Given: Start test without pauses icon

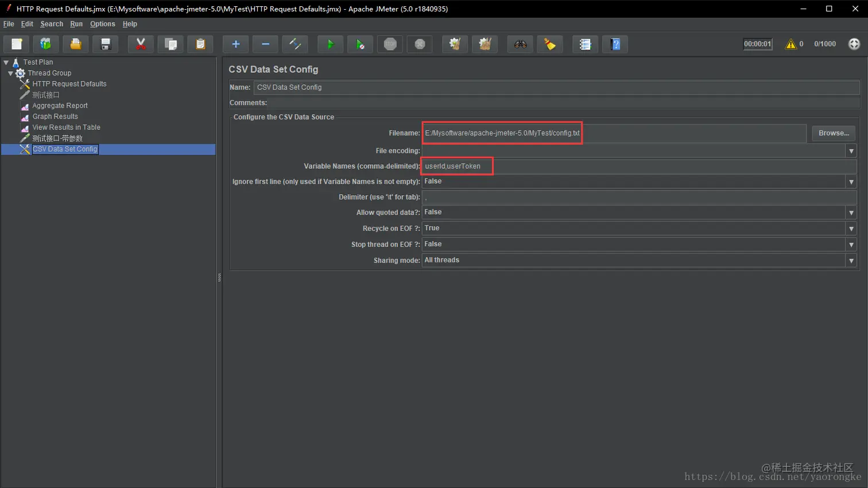Looking at the screenshot, I should pos(360,44).
